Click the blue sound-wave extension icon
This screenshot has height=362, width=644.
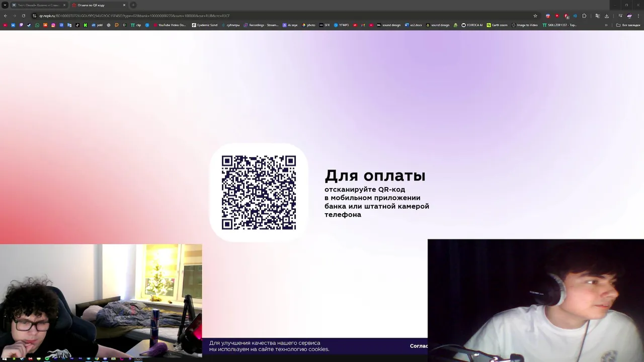click(575, 16)
